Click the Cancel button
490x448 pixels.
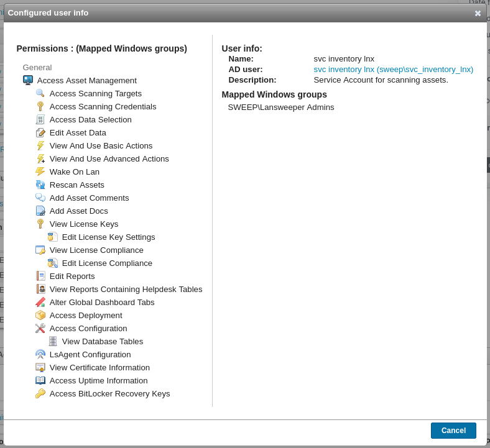click(x=453, y=431)
